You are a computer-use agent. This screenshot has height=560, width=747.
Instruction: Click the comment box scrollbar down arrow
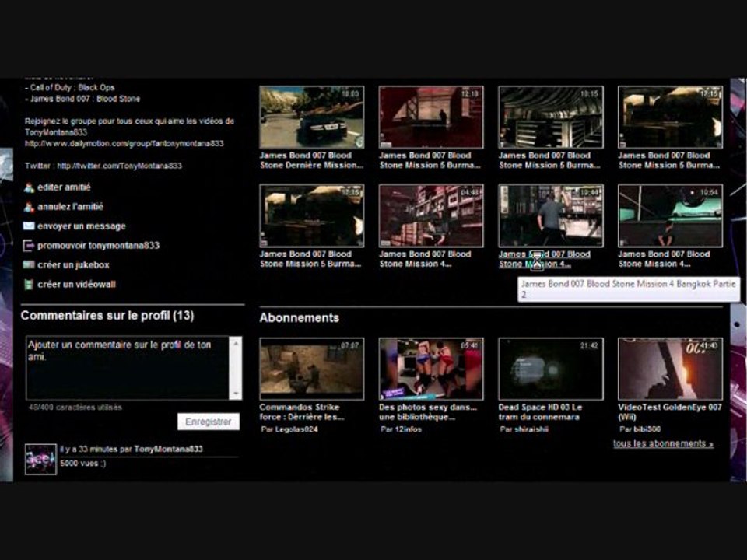pyautogui.click(x=236, y=394)
